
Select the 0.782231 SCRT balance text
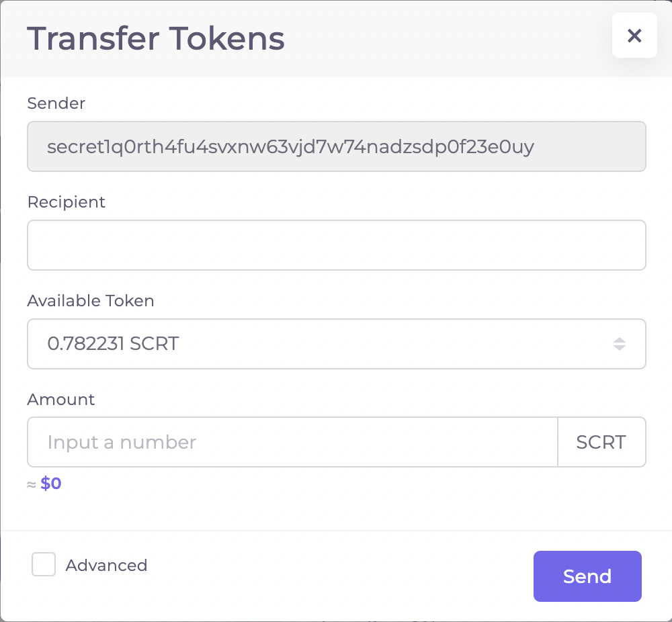click(113, 344)
